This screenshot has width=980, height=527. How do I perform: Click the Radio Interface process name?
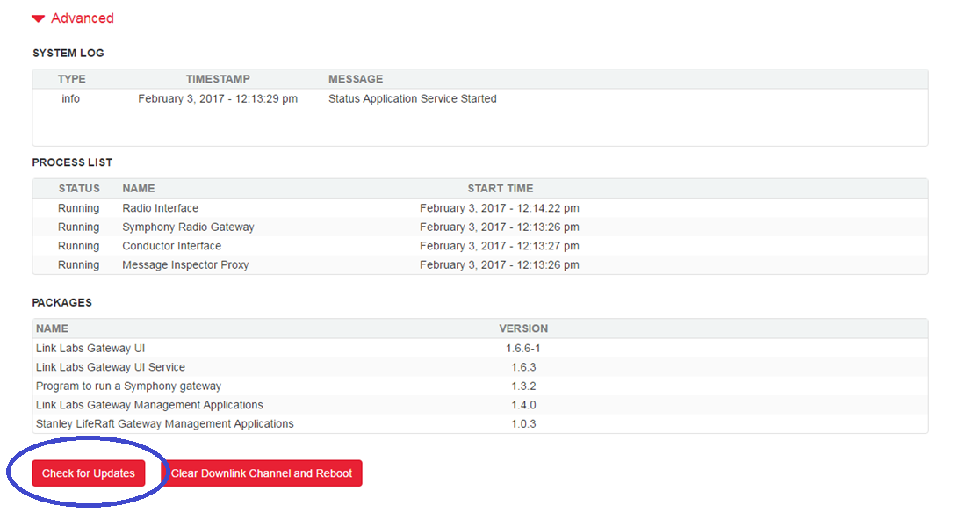161,208
